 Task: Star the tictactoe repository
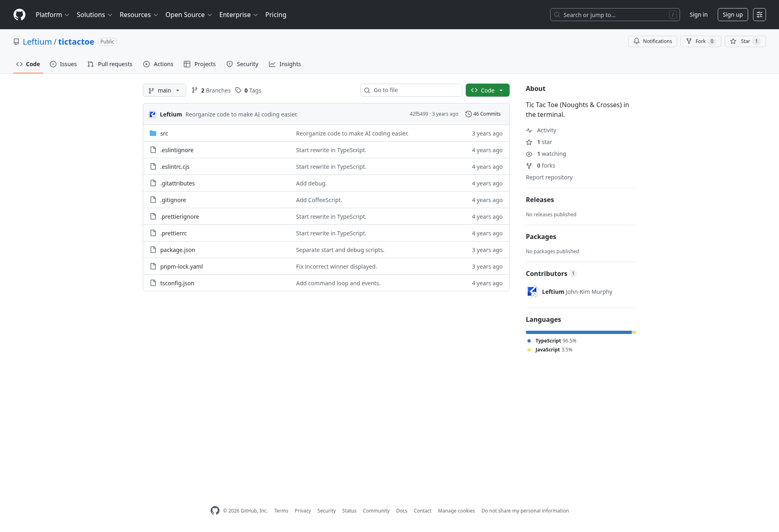click(x=745, y=41)
